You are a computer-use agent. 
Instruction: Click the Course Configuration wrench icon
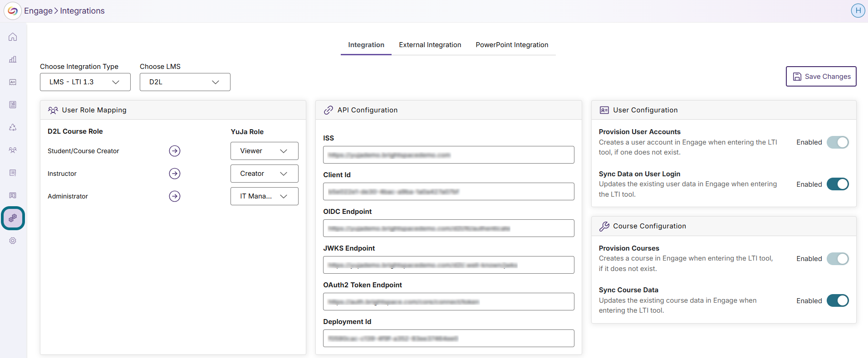tap(604, 226)
